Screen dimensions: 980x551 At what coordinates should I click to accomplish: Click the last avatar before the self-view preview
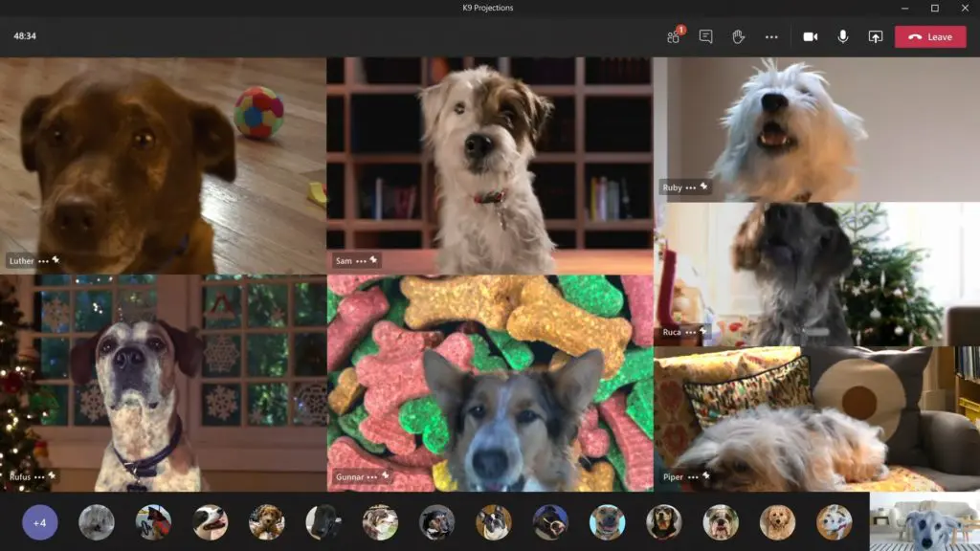tap(835, 522)
